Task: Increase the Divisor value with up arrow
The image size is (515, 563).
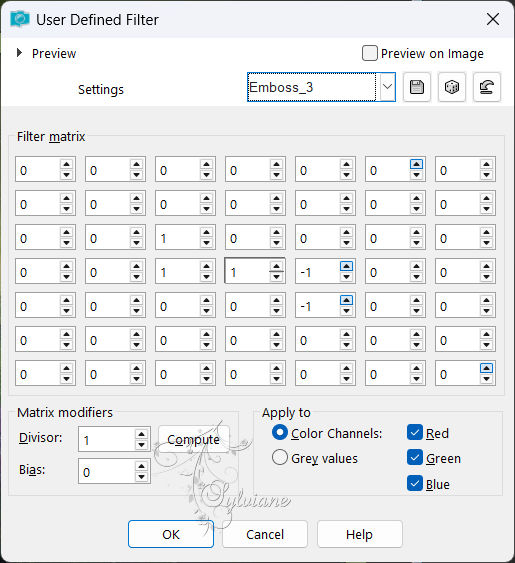Action: [x=141, y=434]
